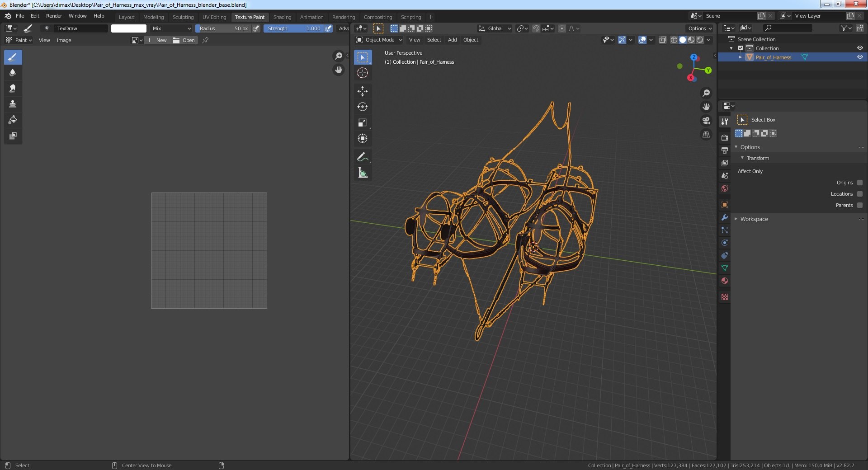
Task: Click the viewport pan hand icon
Action: tap(706, 107)
